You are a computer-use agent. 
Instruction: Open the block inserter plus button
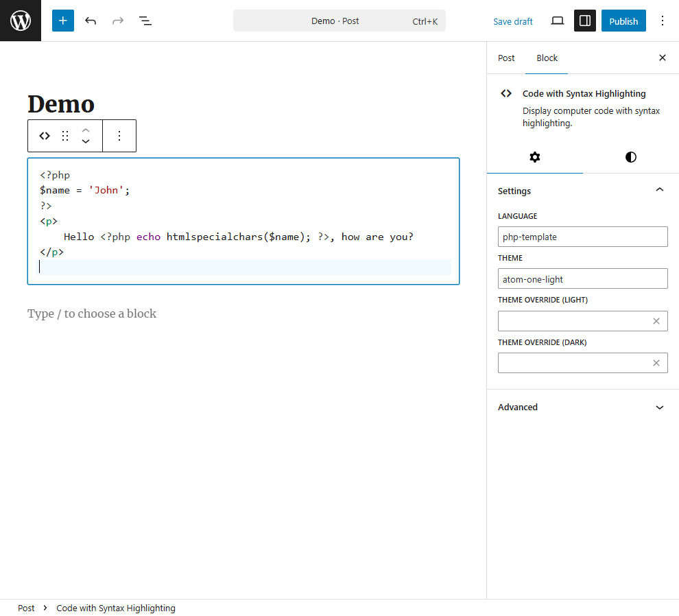click(63, 21)
